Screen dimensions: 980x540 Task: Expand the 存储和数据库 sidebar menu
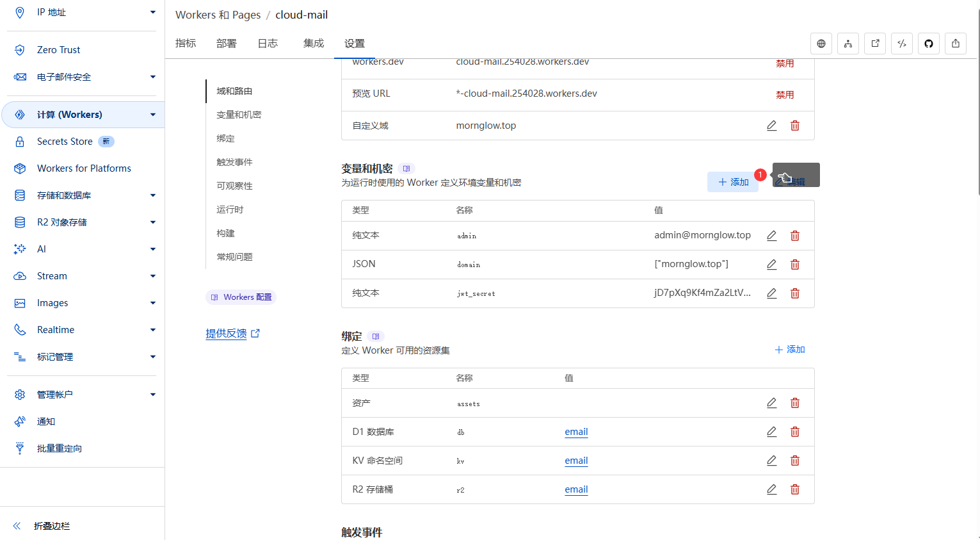click(x=152, y=195)
